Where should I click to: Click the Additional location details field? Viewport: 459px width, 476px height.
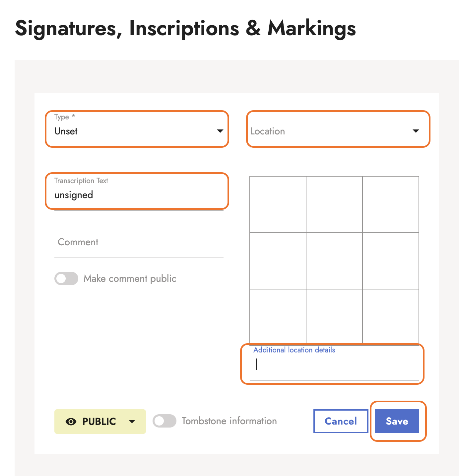[334, 364]
